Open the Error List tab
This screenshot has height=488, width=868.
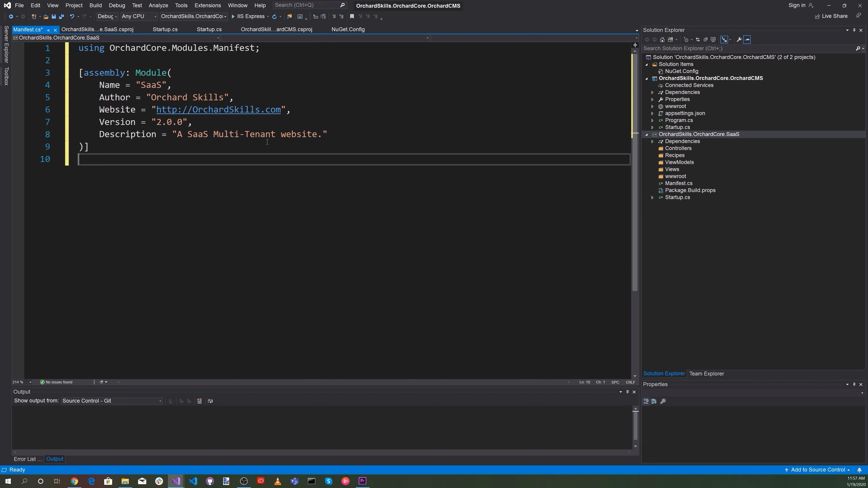28,459
